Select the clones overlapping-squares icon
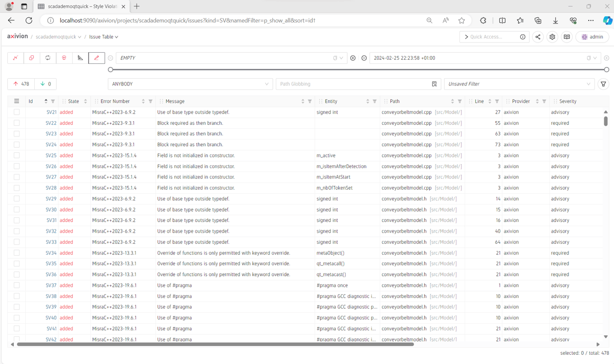Viewport: 614px width, 364px height. point(32,58)
